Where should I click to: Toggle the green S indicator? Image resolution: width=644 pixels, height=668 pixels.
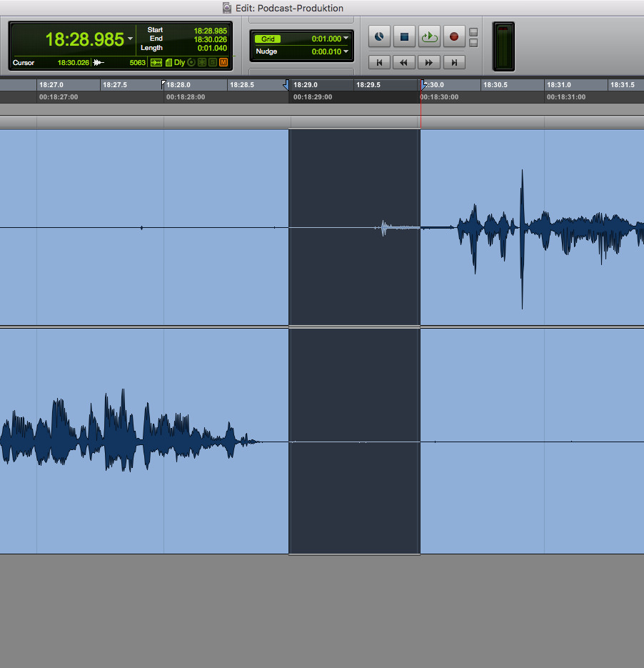213,63
